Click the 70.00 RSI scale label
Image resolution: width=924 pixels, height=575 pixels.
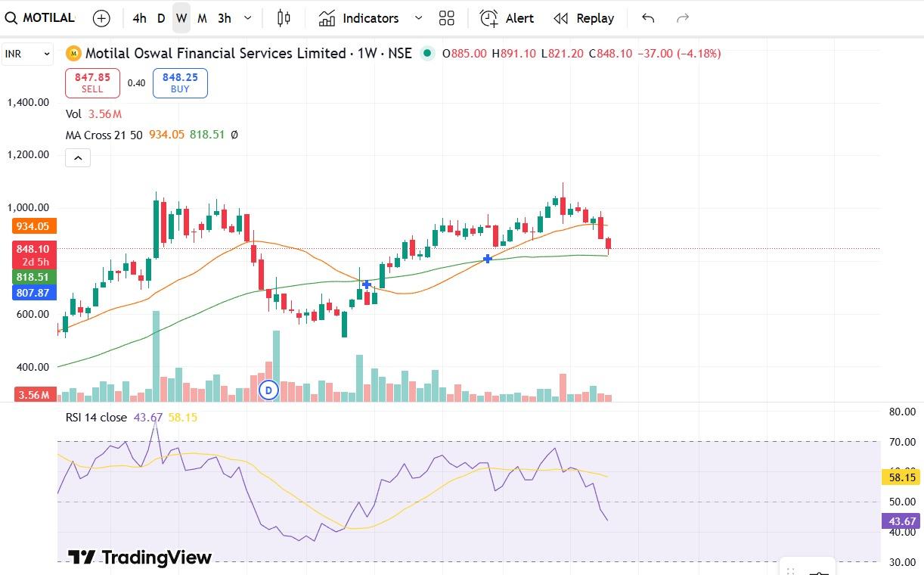tap(903, 442)
